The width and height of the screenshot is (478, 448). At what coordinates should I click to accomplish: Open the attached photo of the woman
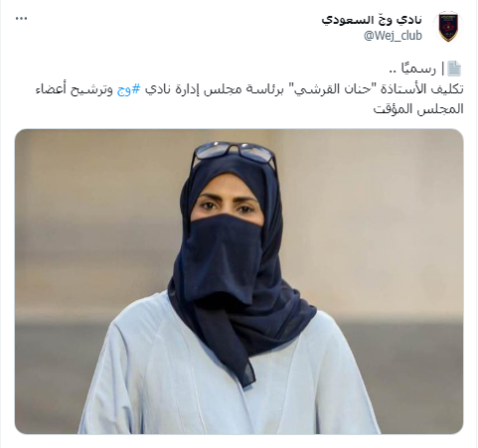(239, 281)
